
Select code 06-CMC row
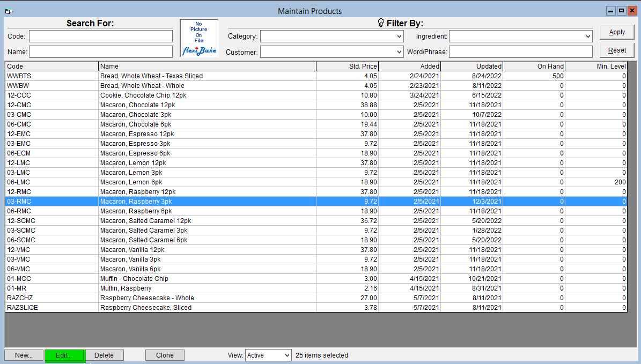(x=316, y=124)
